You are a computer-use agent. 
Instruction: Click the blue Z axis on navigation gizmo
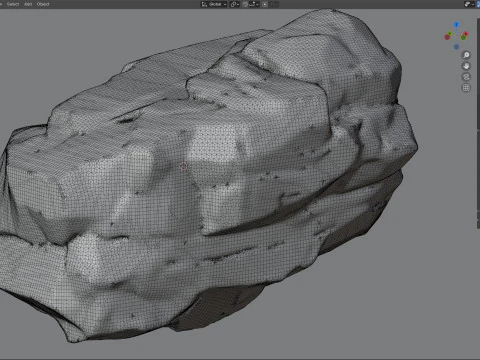click(456, 25)
